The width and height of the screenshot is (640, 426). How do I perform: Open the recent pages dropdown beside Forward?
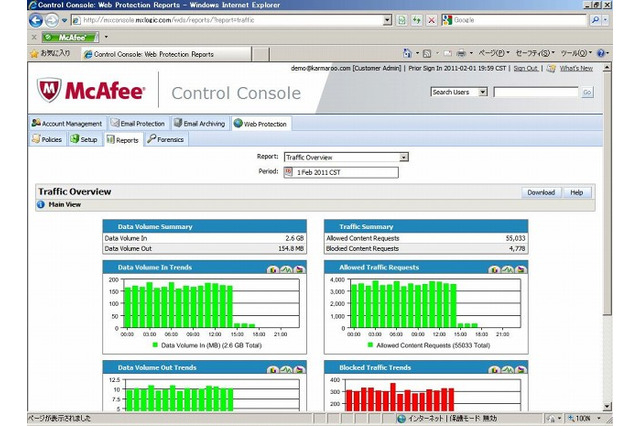(64, 20)
